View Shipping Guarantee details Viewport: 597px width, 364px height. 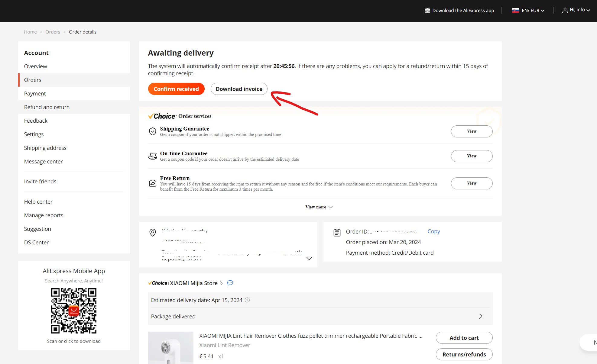click(x=472, y=131)
